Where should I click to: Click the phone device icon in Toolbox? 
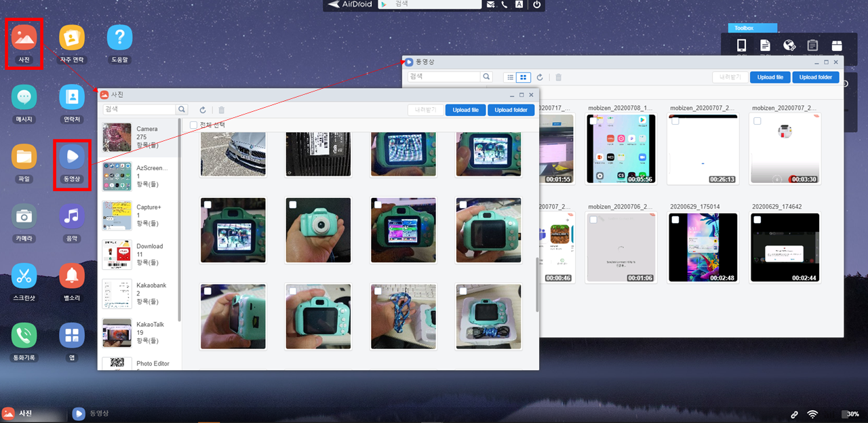click(x=742, y=45)
